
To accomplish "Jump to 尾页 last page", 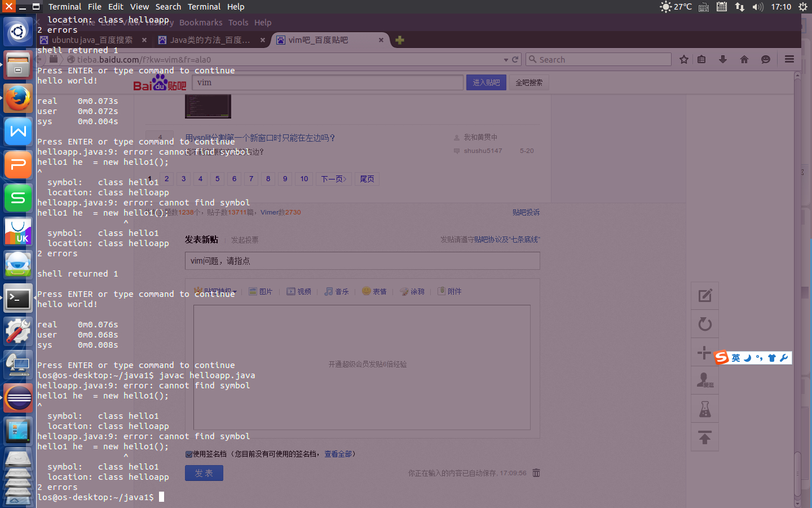I will click(x=367, y=179).
